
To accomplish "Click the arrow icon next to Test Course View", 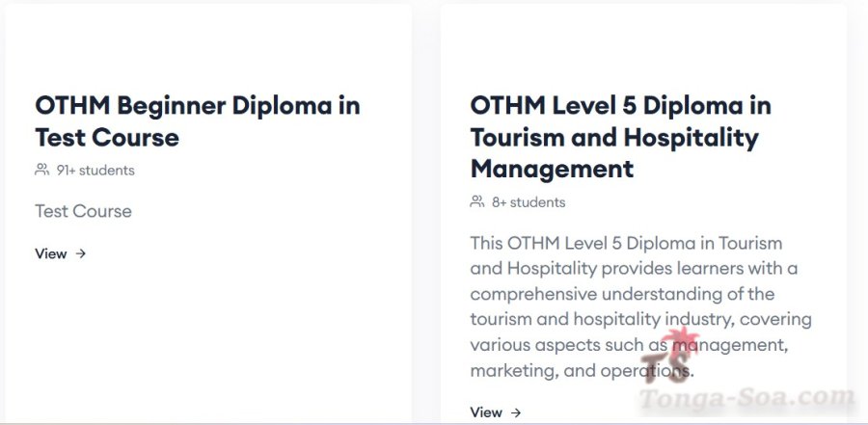I will 81,254.
